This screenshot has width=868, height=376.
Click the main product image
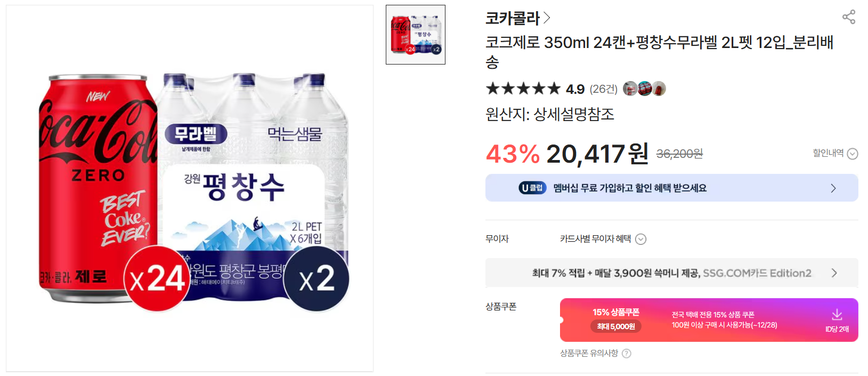click(x=189, y=188)
